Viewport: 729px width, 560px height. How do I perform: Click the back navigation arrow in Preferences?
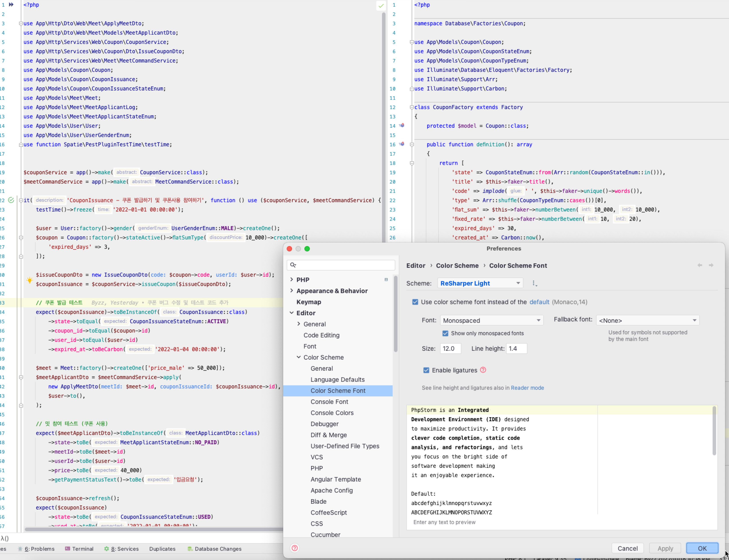click(700, 265)
